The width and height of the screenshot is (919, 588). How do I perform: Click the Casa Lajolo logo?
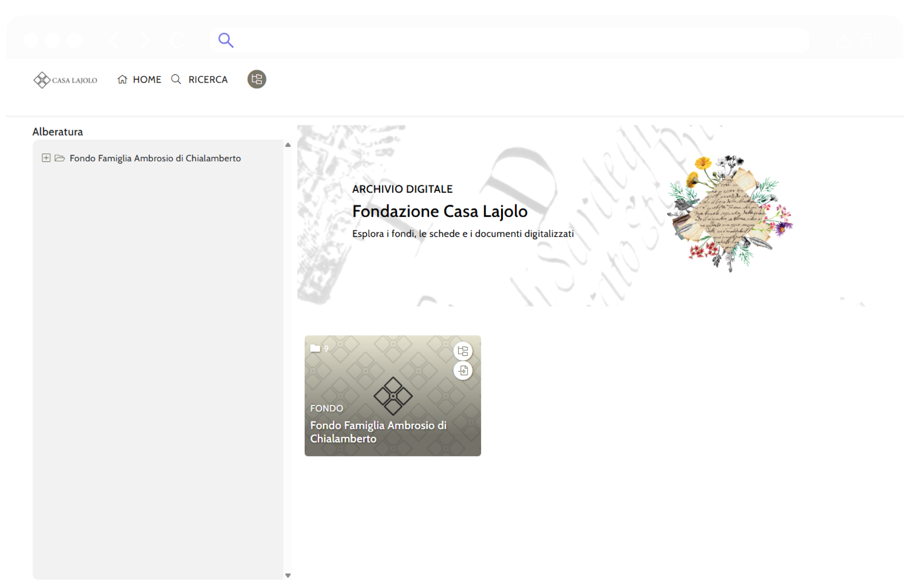65,80
